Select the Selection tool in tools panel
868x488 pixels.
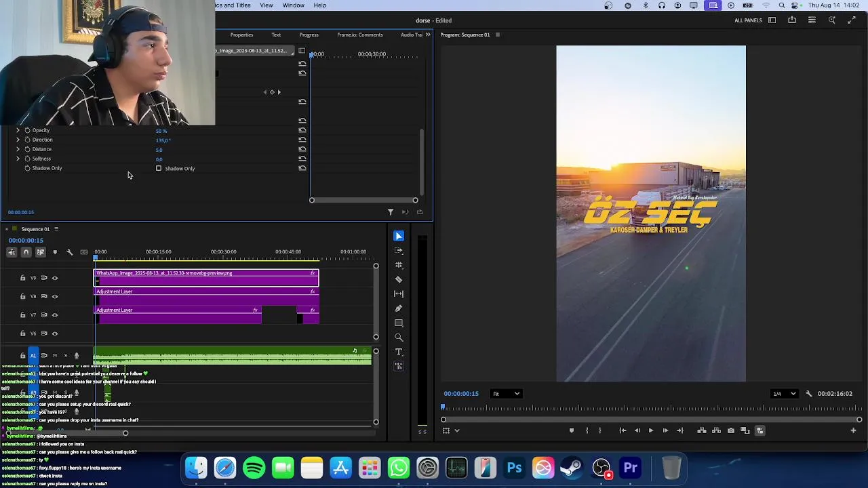pyautogui.click(x=399, y=236)
